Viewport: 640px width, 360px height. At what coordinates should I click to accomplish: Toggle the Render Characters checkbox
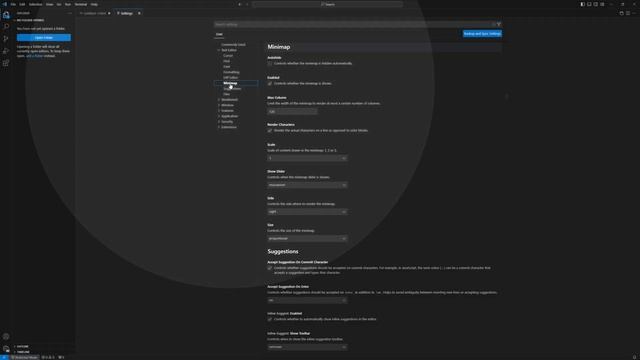tap(270, 131)
